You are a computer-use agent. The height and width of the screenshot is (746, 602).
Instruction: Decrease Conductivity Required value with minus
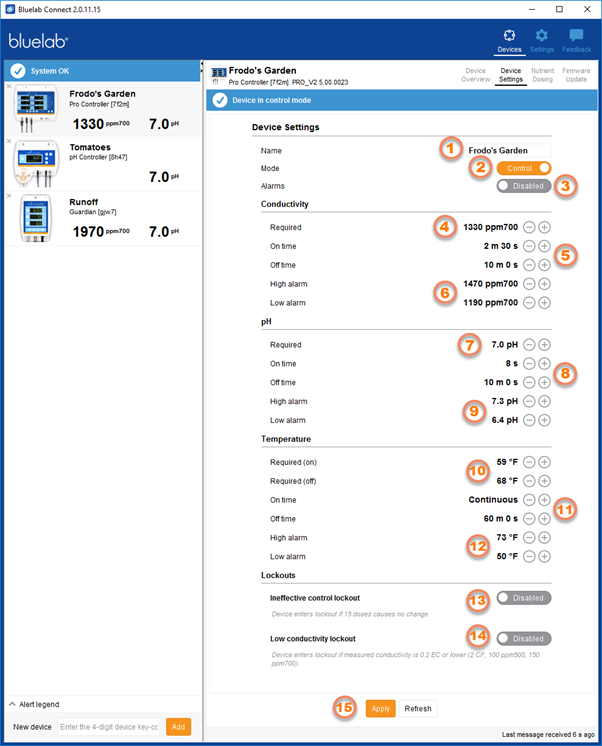[x=529, y=227]
